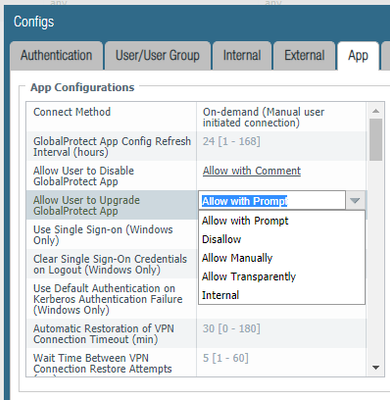
Task: Switch to User/User Group tab
Action: (x=158, y=56)
